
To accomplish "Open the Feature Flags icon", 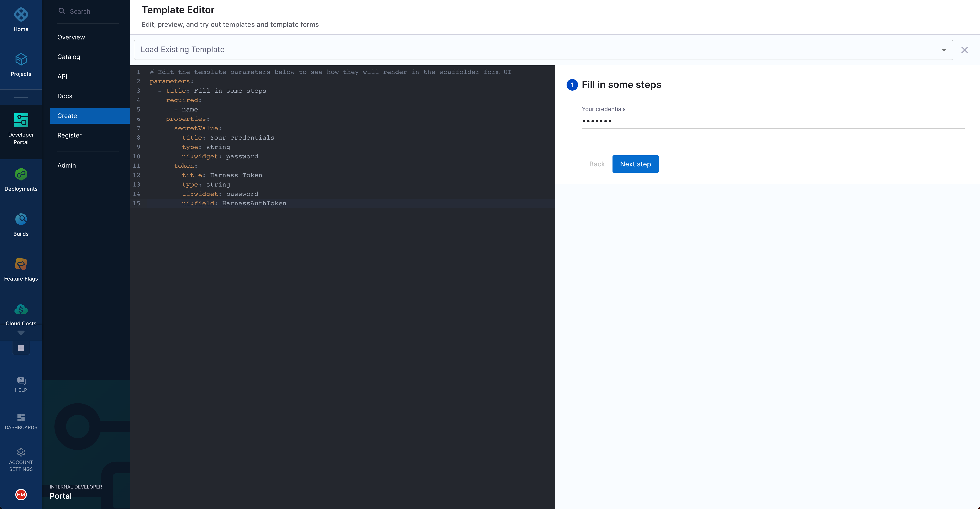I will click(x=21, y=264).
